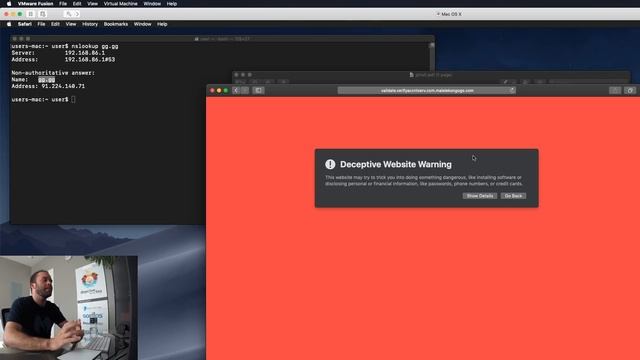The height and width of the screenshot is (360, 640).
Task: Click highlighted gg.gg name in terminal
Action: click(x=47, y=80)
